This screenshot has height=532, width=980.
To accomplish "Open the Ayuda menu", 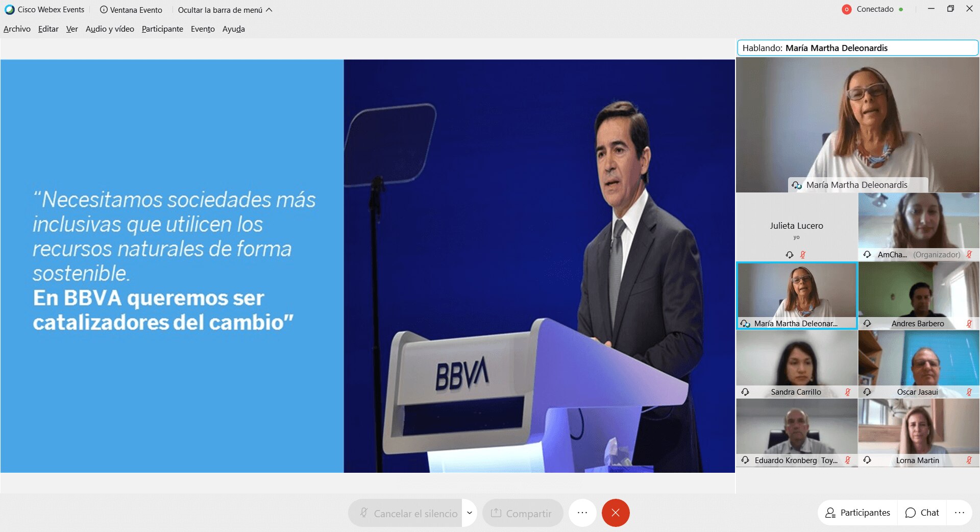I will tap(233, 29).
